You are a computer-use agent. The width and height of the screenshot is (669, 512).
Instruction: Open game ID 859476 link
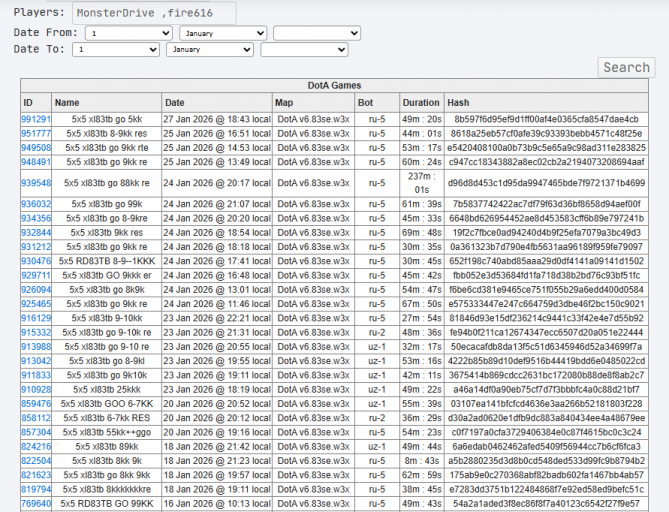[36, 404]
